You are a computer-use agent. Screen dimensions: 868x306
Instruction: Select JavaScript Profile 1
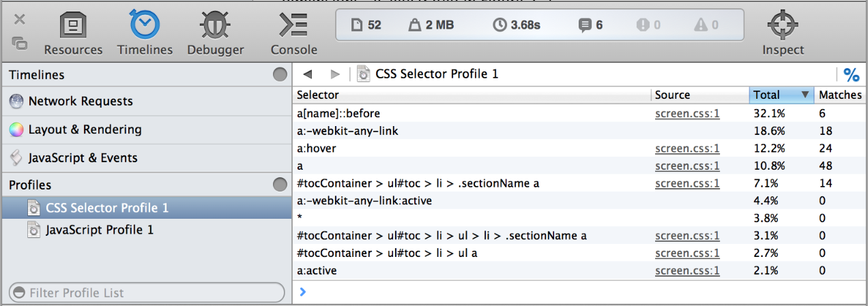(100, 230)
